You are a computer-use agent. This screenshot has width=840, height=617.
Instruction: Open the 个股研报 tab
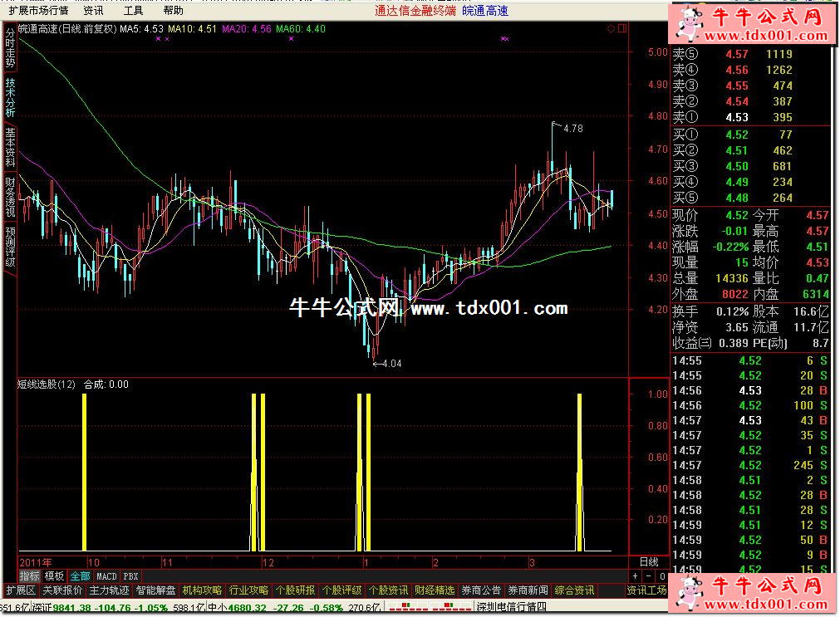point(295,590)
